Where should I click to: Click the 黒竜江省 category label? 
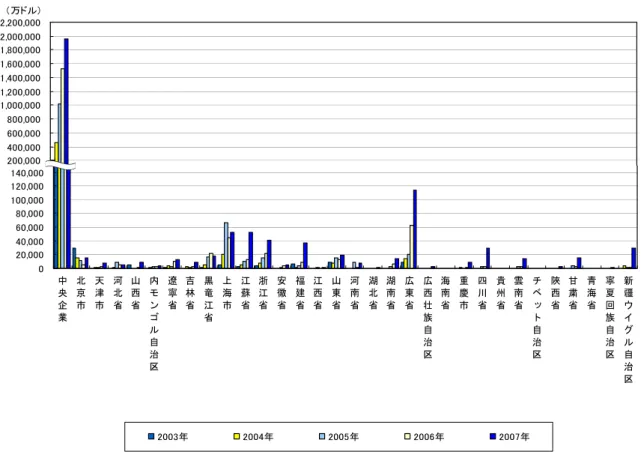208,299
